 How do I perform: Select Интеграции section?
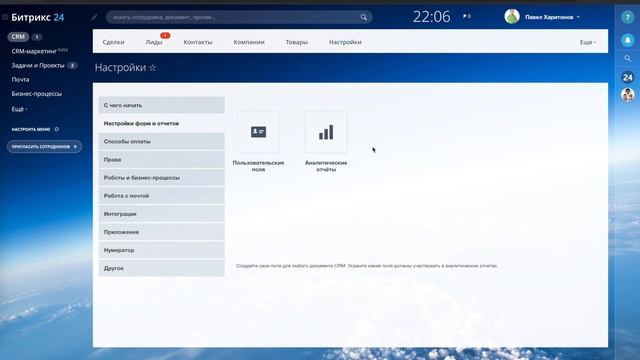(x=162, y=214)
